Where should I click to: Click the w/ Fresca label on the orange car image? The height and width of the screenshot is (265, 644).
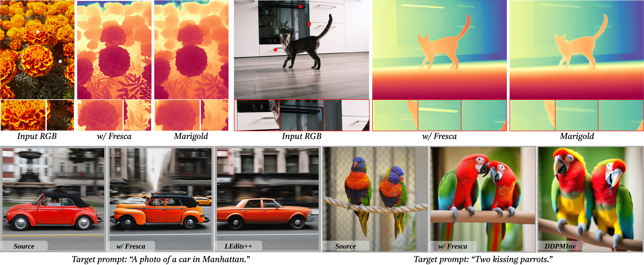(131, 246)
